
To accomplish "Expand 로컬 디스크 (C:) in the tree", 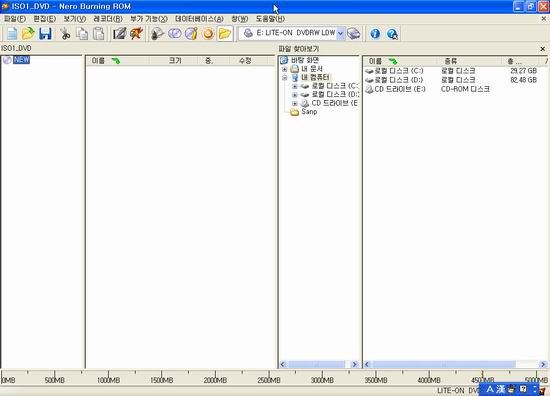I will (x=295, y=86).
